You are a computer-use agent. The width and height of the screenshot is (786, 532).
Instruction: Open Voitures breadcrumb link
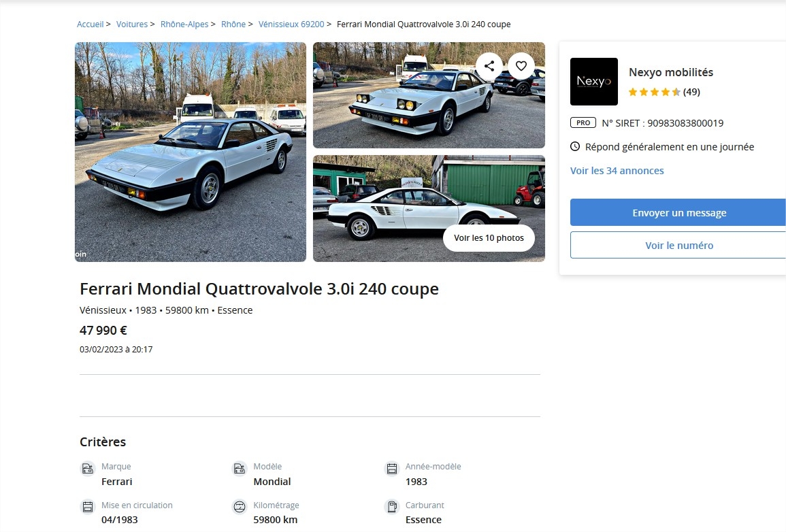coord(132,24)
